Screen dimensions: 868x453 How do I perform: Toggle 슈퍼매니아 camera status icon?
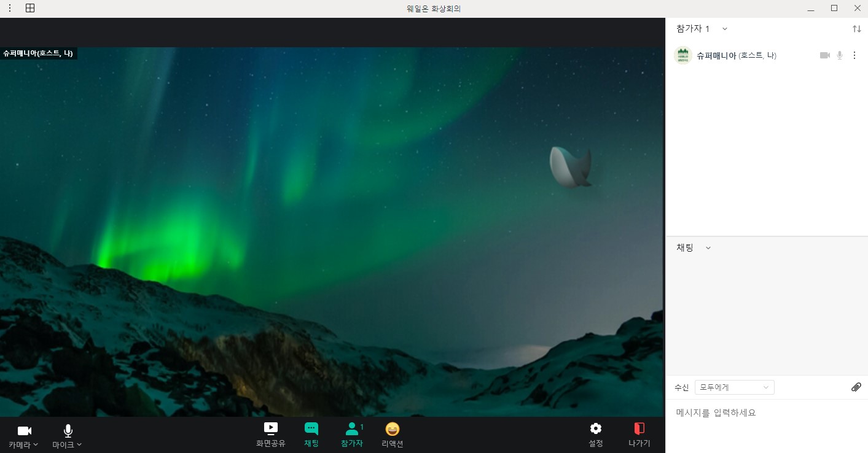pos(825,55)
